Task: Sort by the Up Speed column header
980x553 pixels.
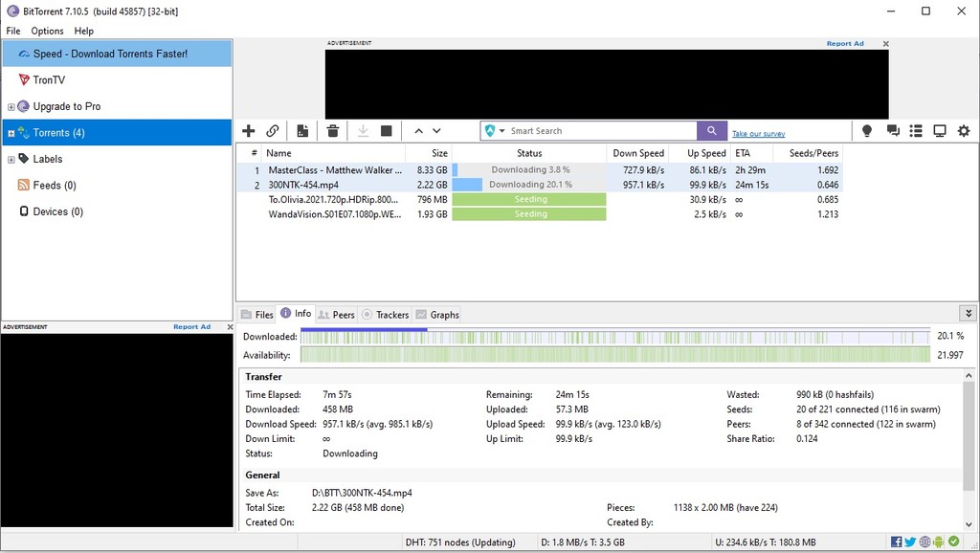Action: [700, 153]
